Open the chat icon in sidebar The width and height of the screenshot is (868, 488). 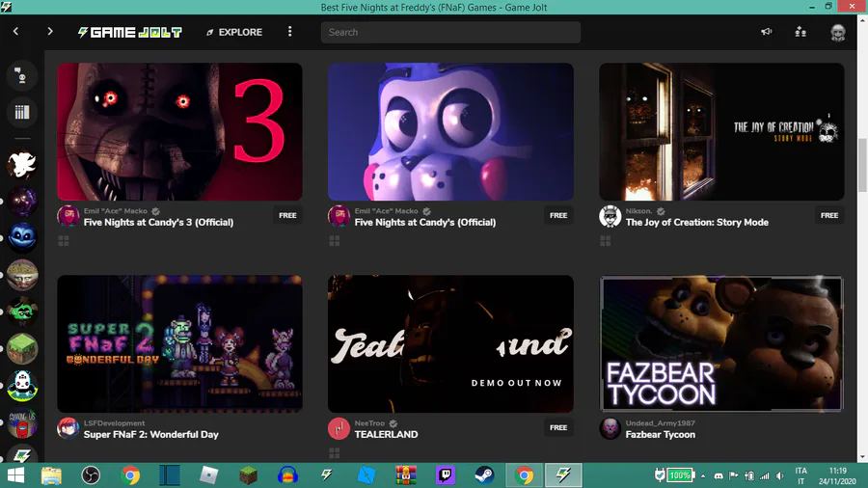[x=21, y=75]
